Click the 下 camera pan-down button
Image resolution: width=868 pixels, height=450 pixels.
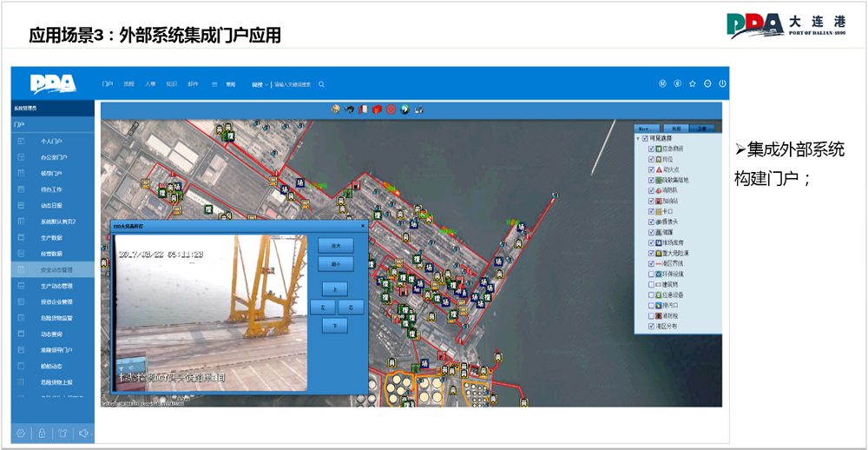[x=335, y=326]
